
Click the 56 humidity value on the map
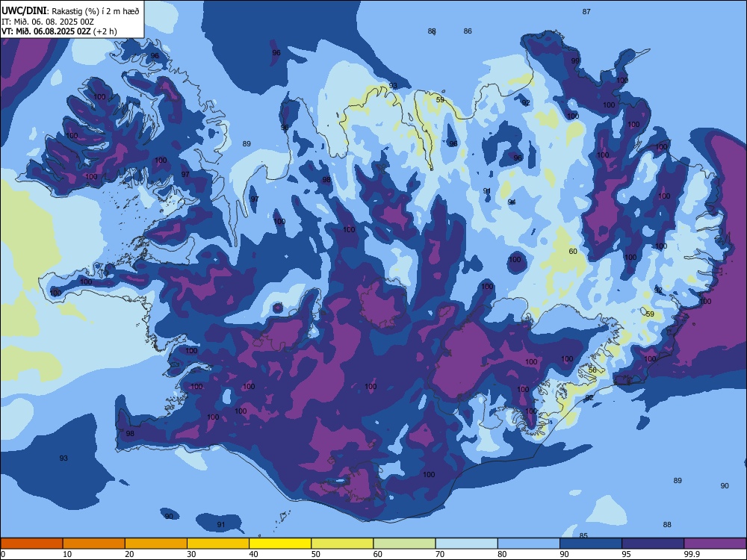pyautogui.click(x=592, y=370)
